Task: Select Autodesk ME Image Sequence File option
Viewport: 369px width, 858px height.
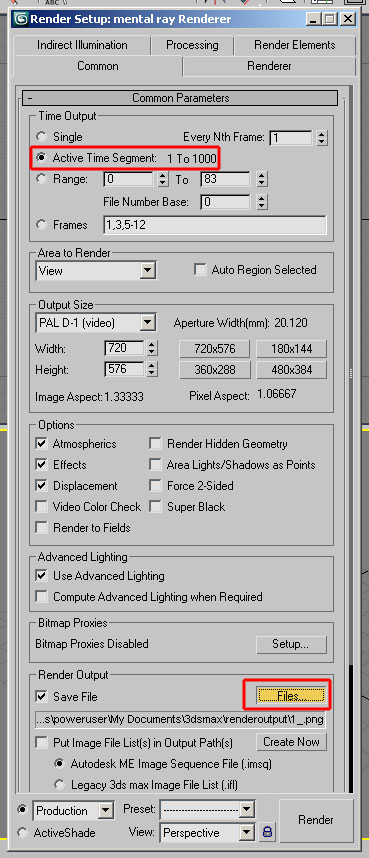Action: pos(59,763)
